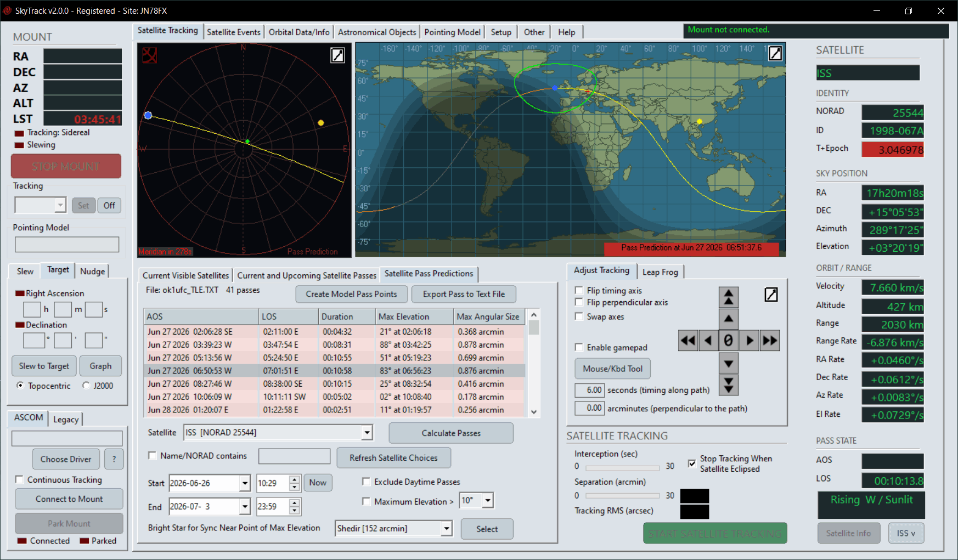Check Name/NORAD contains filter

tap(153, 455)
